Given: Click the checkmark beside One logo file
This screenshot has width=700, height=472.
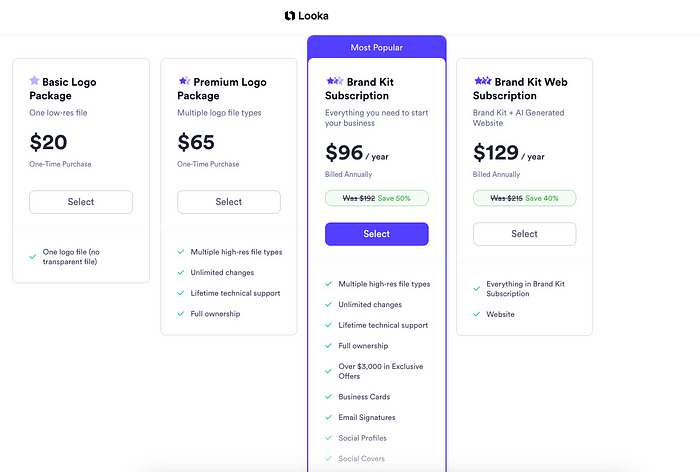Looking at the screenshot, I should [33, 256].
